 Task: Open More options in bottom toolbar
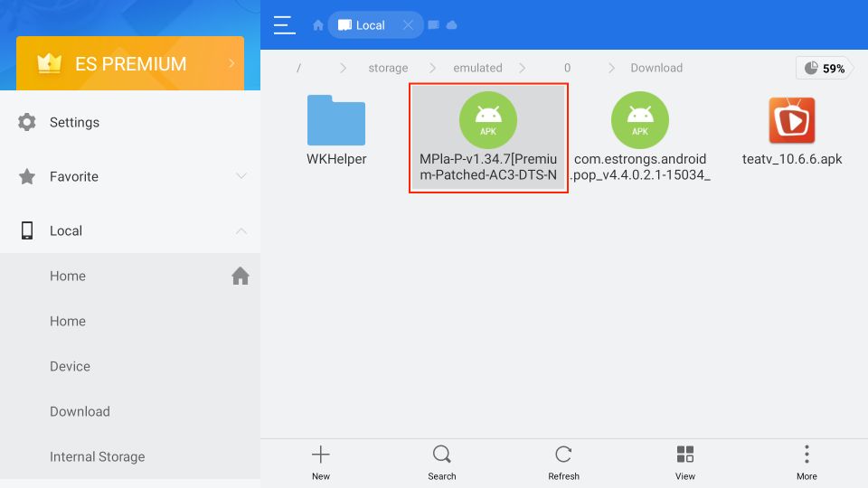(x=807, y=463)
